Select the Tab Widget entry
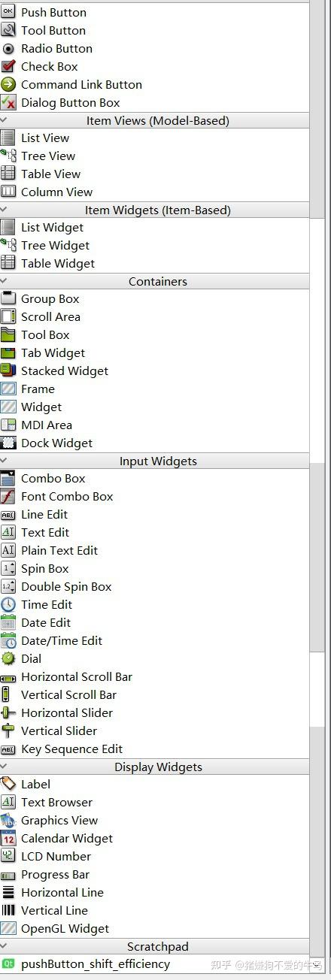Viewport: 331px width, 980px height. pyautogui.click(x=154, y=352)
